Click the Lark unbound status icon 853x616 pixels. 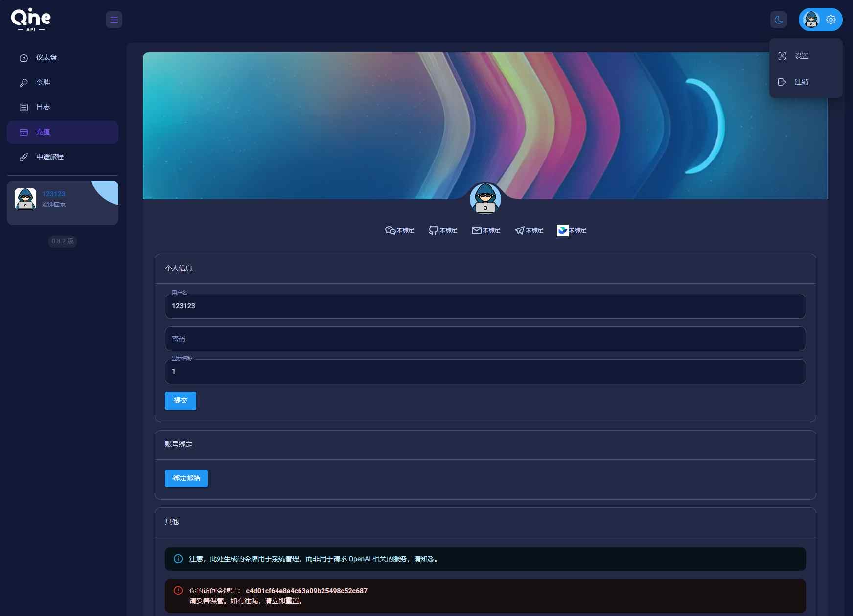(x=562, y=230)
